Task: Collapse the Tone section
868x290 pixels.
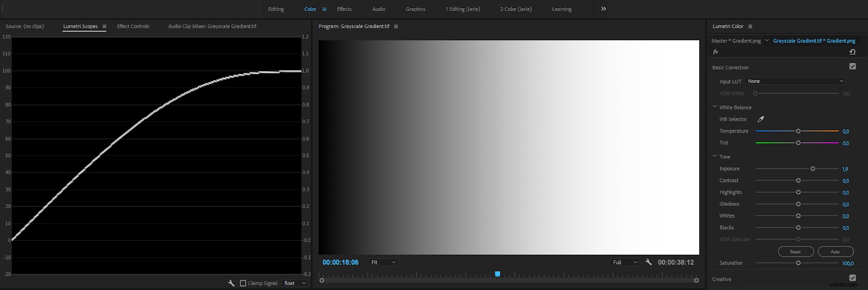Action: pyautogui.click(x=714, y=156)
